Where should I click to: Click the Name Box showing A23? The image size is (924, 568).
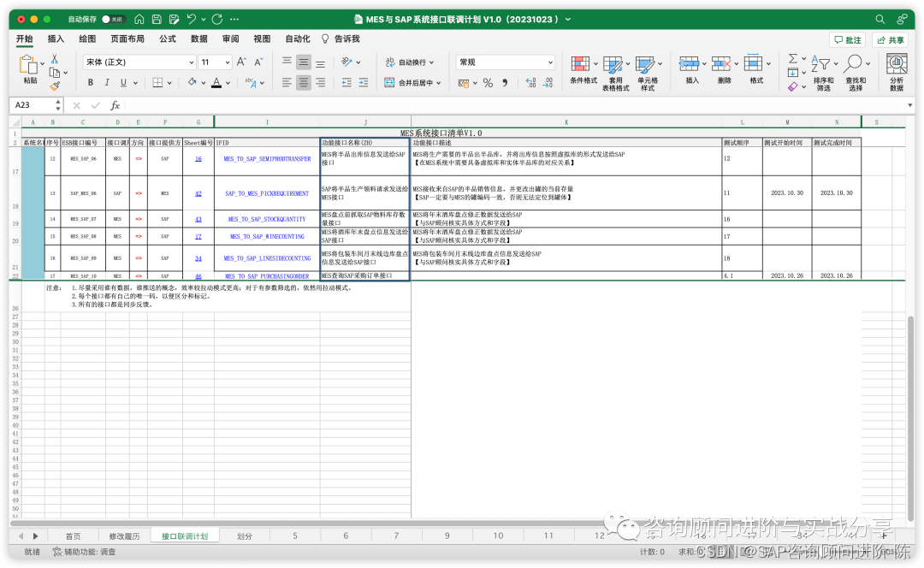(33, 105)
